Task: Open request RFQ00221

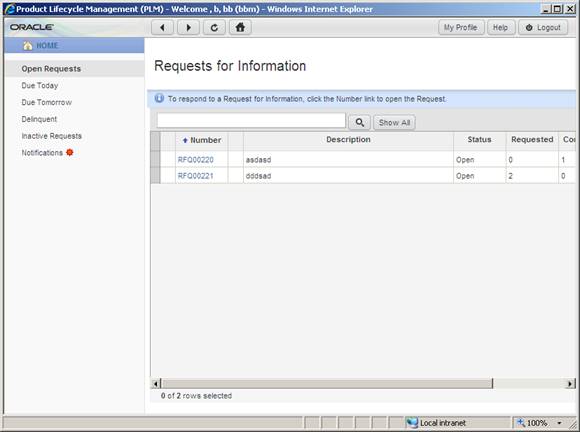Action: (196, 176)
